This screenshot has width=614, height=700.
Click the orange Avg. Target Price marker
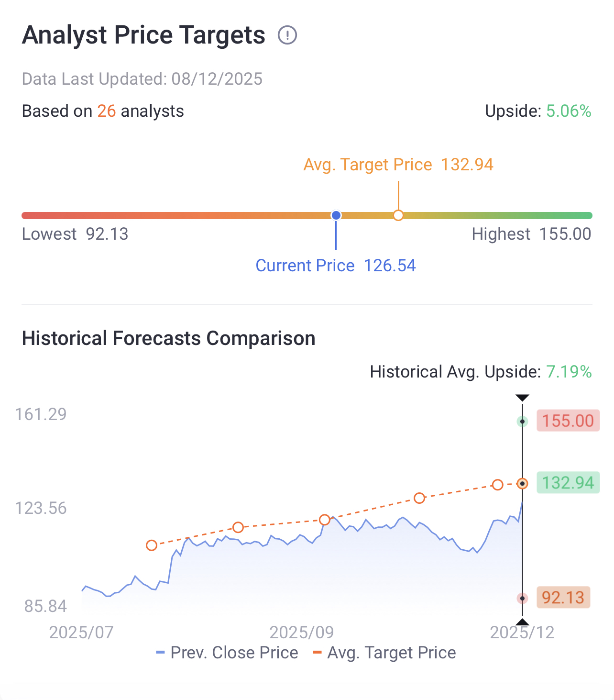398,215
